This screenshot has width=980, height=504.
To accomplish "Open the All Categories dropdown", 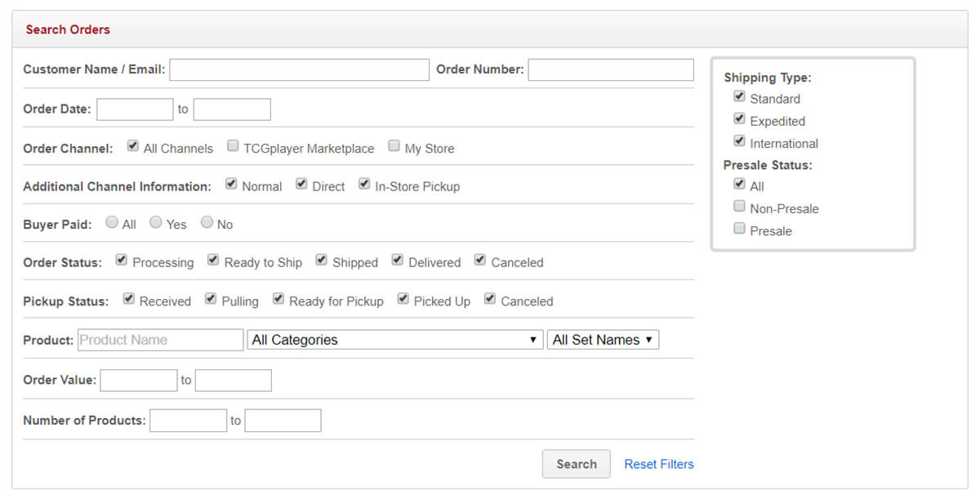I will (395, 340).
